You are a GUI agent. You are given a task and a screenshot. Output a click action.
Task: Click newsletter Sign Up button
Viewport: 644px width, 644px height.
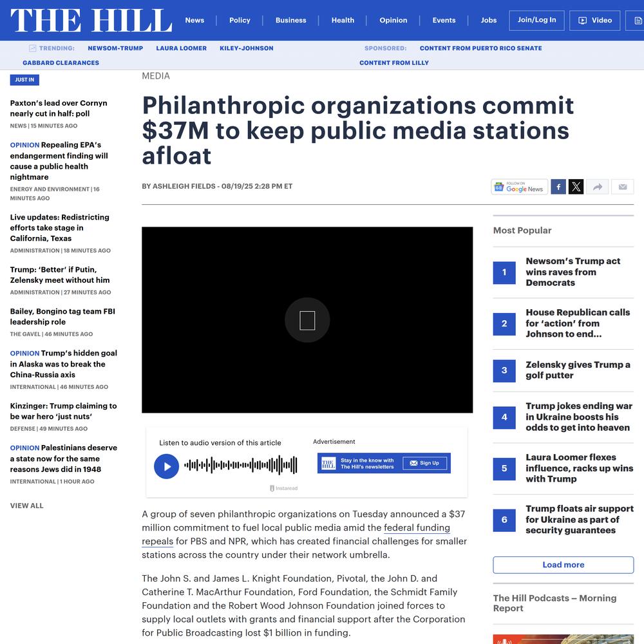coord(424,463)
